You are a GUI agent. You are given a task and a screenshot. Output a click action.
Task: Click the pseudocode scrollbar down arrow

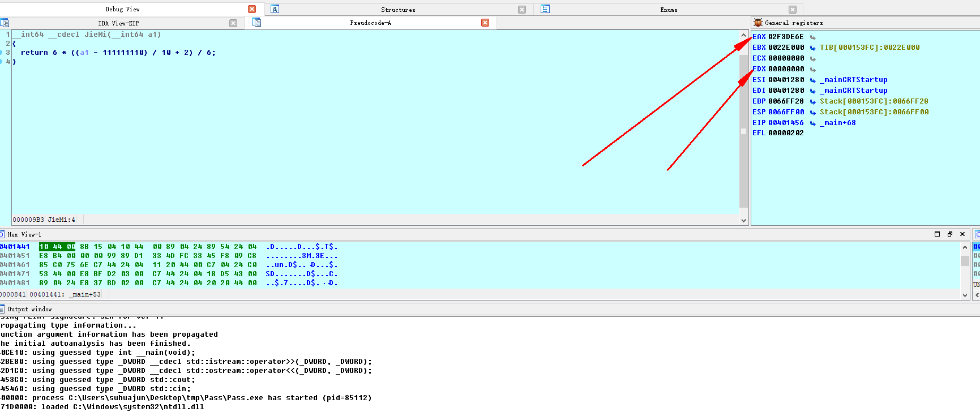743,221
